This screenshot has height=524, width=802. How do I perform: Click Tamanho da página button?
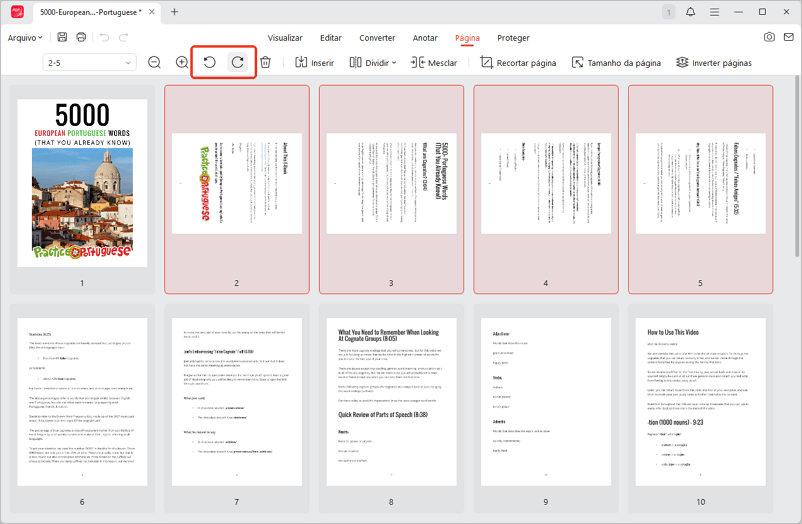[x=616, y=62]
